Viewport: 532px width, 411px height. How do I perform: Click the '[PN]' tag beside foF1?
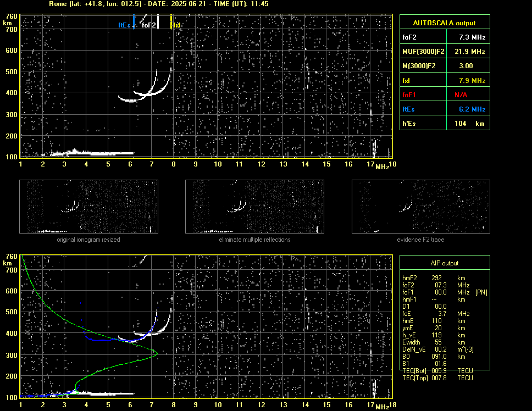click(481, 292)
